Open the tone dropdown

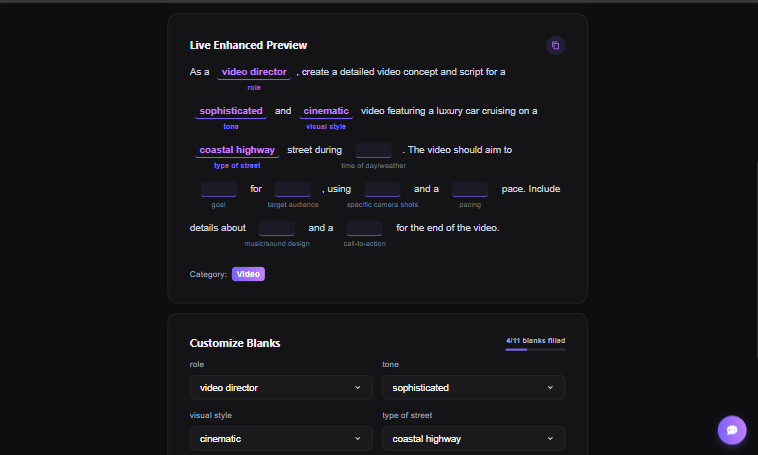pyautogui.click(x=473, y=387)
